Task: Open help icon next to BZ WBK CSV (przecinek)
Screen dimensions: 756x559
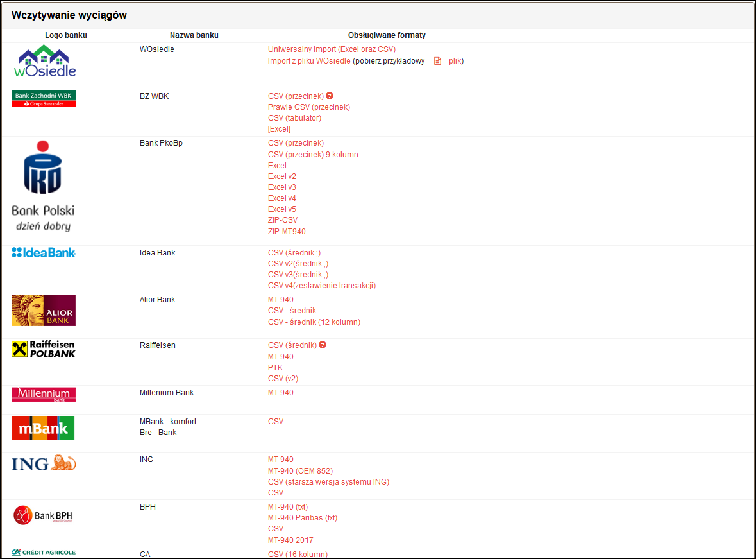Action: pos(330,96)
